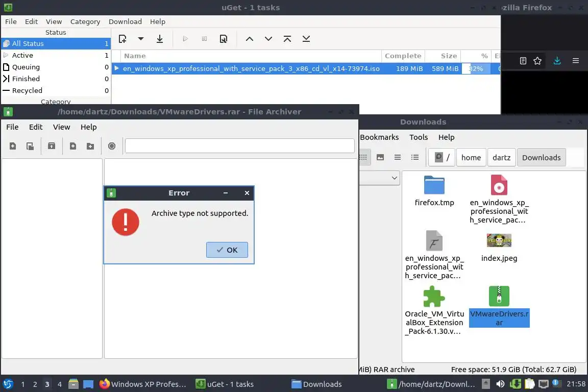The width and height of the screenshot is (588, 392).
Task: Open uGet View menu
Action: (54, 22)
